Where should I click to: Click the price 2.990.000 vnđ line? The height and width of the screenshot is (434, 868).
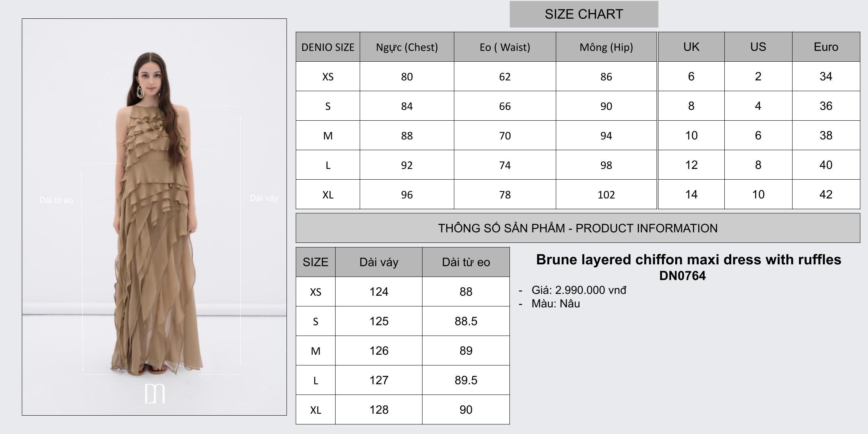pyautogui.click(x=579, y=290)
